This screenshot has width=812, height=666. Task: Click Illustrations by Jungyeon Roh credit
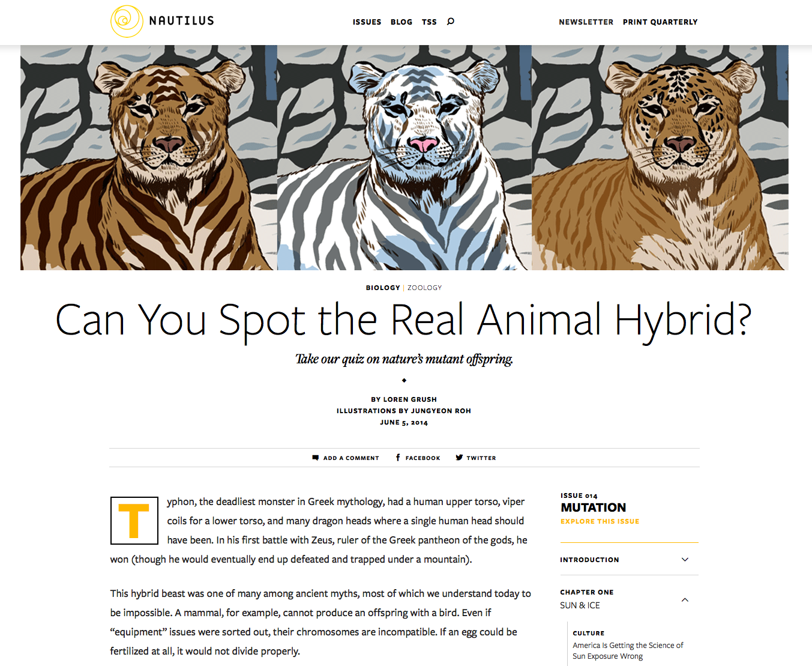[404, 411]
